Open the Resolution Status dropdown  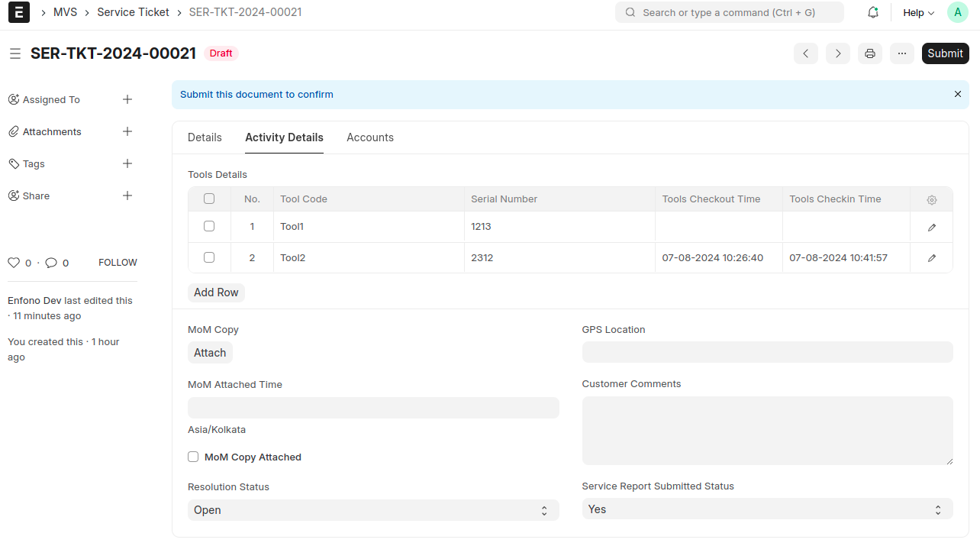tap(373, 510)
